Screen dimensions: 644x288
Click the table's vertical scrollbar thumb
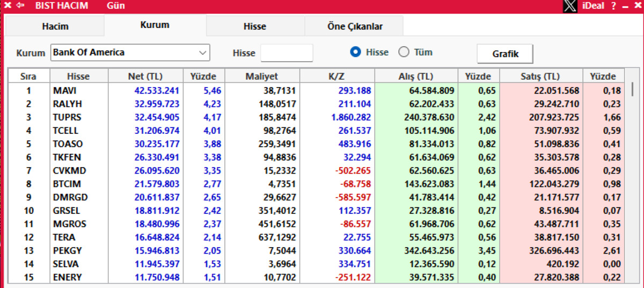pos(632,89)
